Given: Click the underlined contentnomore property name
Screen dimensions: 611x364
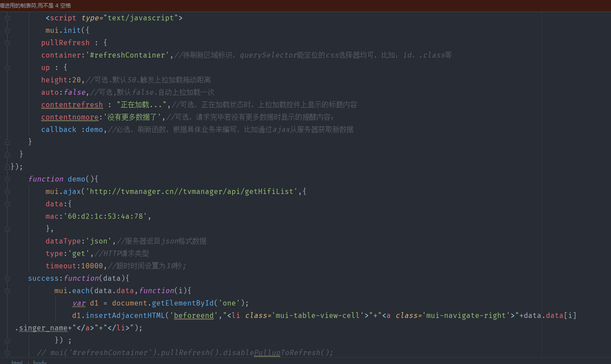Looking at the screenshot, I should click(x=70, y=117).
